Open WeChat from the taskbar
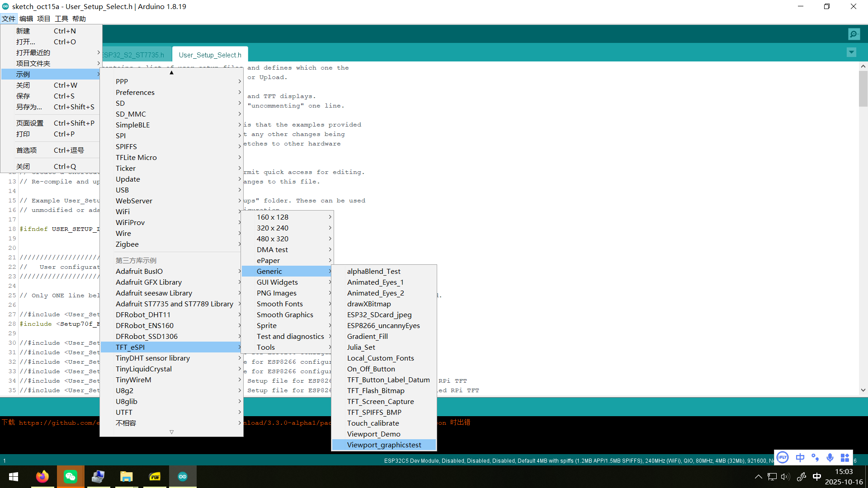Viewport: 868px width, 488px height. 71,477
